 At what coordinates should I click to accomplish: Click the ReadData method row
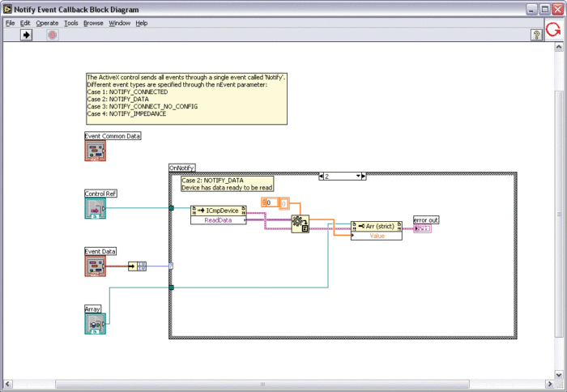[x=219, y=219]
